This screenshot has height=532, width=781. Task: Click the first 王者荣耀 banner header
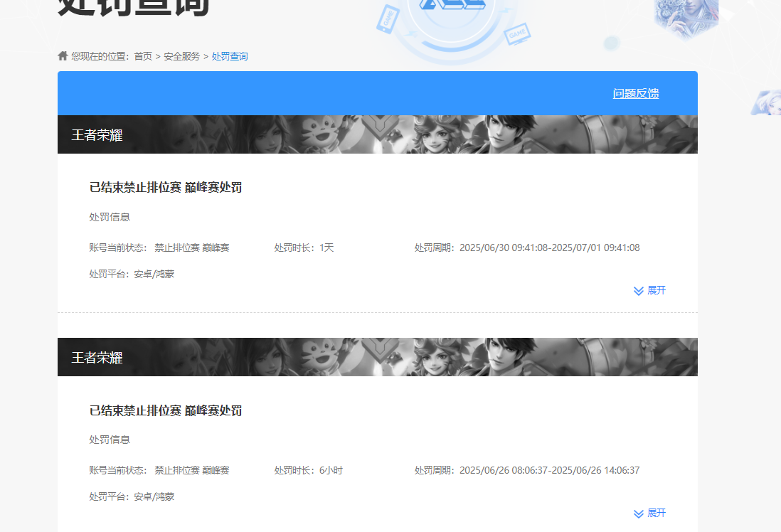tap(378, 134)
